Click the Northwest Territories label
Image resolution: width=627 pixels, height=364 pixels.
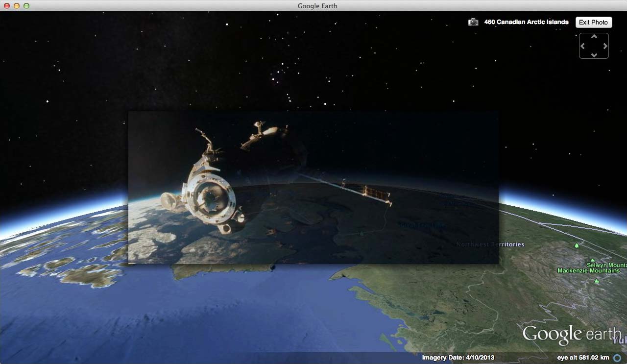(490, 244)
